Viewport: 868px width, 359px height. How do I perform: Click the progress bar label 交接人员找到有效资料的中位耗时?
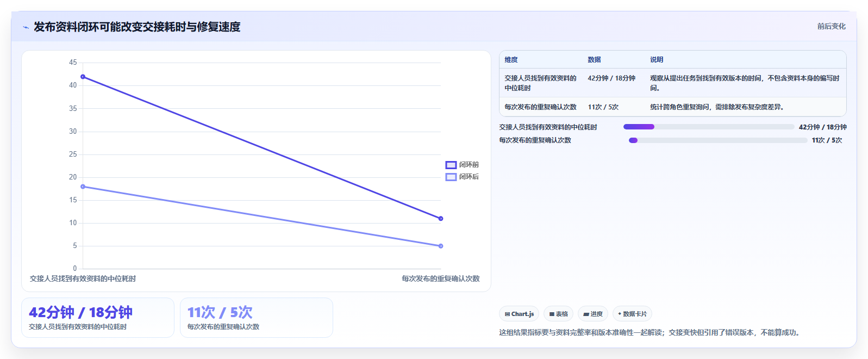point(548,127)
